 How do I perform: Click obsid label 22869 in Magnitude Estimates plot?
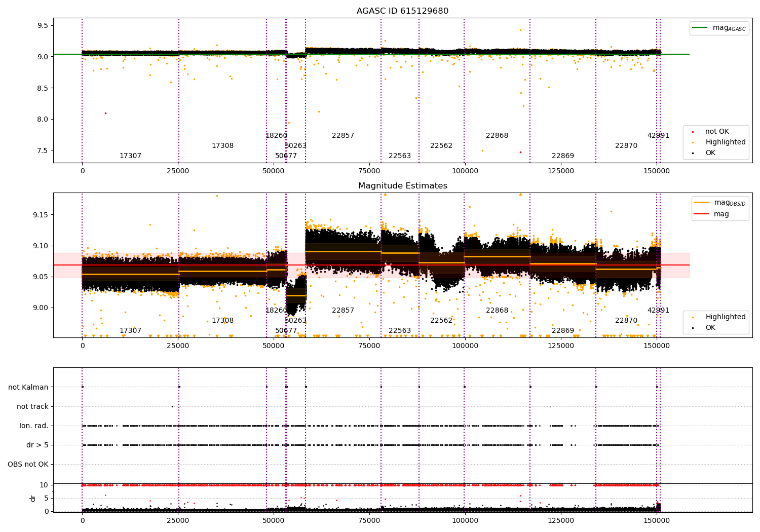click(563, 331)
